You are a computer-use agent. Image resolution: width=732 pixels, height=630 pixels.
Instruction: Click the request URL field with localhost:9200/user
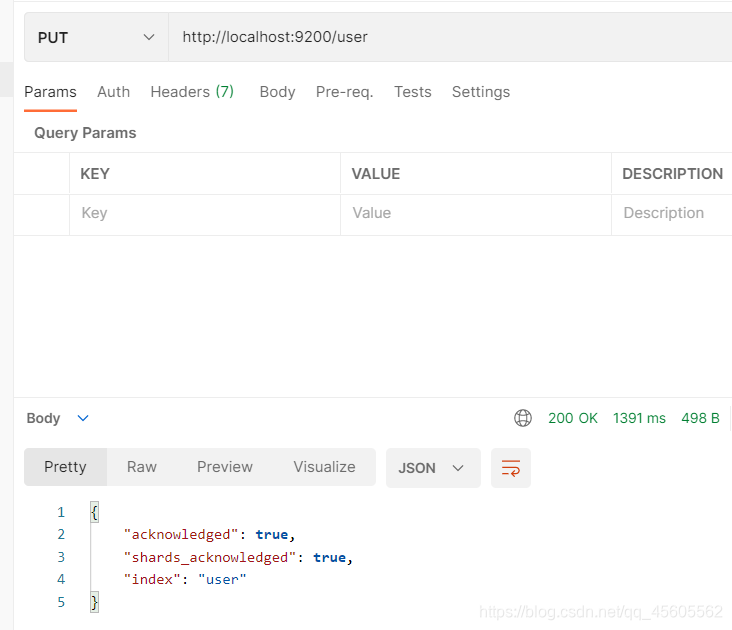pos(450,37)
